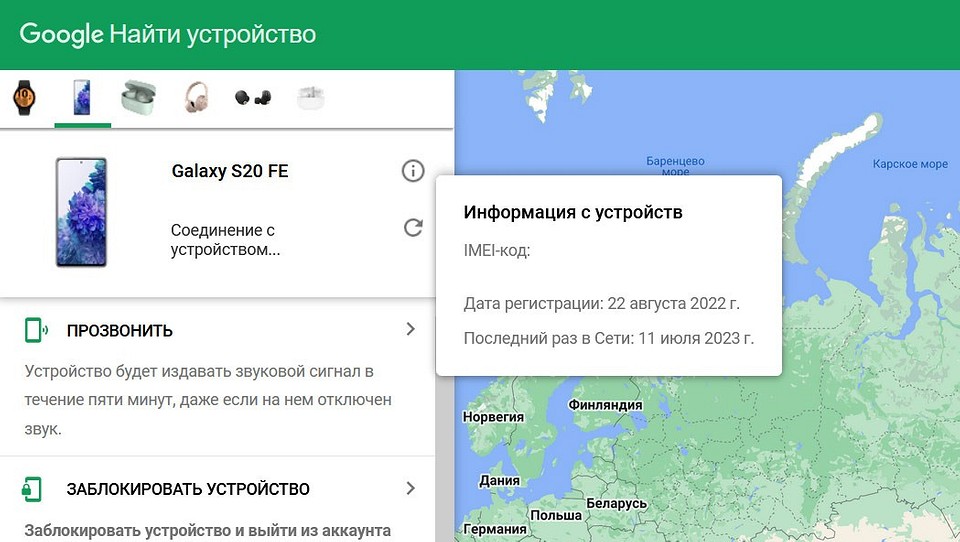Click Польша label on the map
The height and width of the screenshot is (542, 960).
click(556, 515)
